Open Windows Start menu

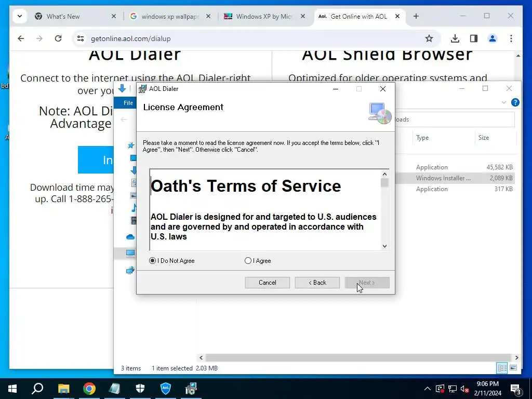tap(12, 389)
